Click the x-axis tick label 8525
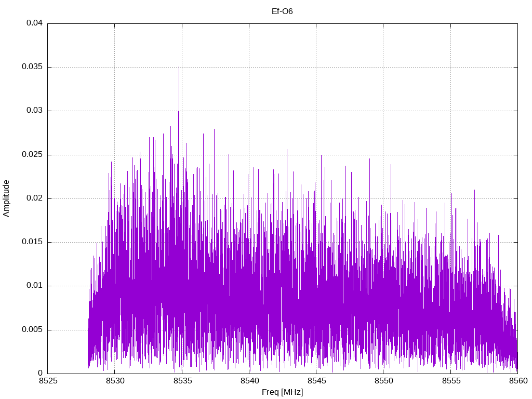 point(48,381)
